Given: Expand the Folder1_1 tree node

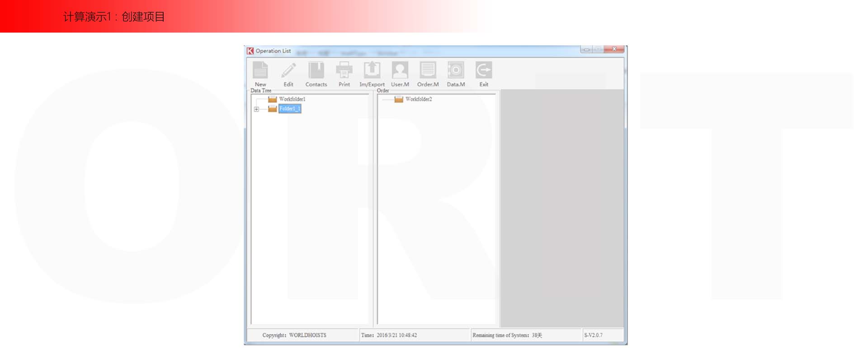Looking at the screenshot, I should 256,109.
